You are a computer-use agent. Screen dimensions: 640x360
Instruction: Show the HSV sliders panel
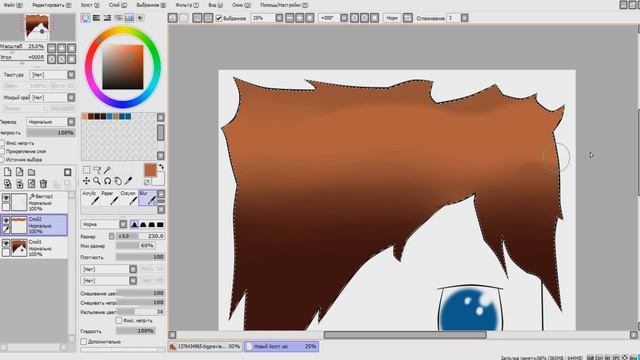(x=107, y=18)
